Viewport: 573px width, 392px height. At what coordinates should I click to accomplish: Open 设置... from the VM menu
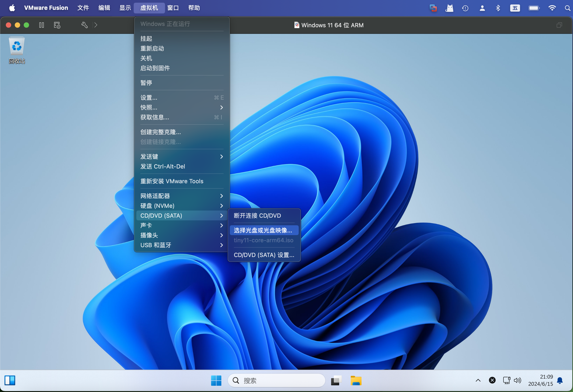click(182, 98)
